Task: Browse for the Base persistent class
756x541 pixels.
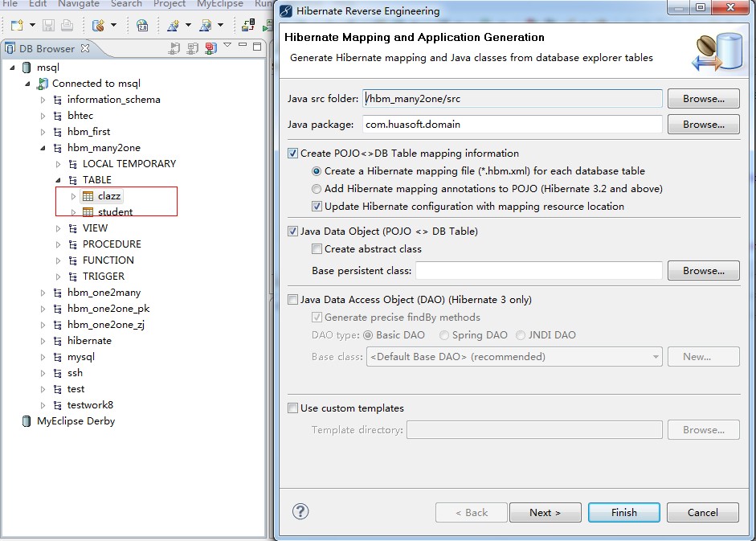Action: [x=704, y=271]
